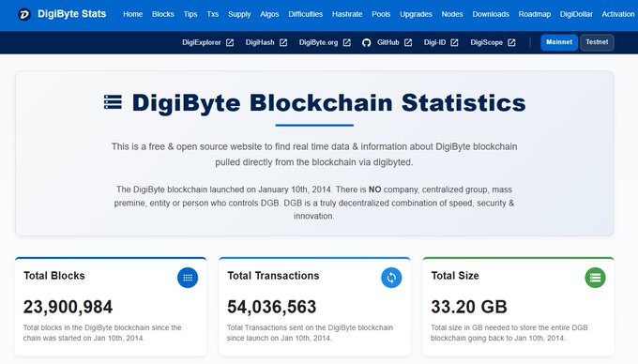Open the GitHub link text
The image size is (638, 364).
click(x=387, y=42)
